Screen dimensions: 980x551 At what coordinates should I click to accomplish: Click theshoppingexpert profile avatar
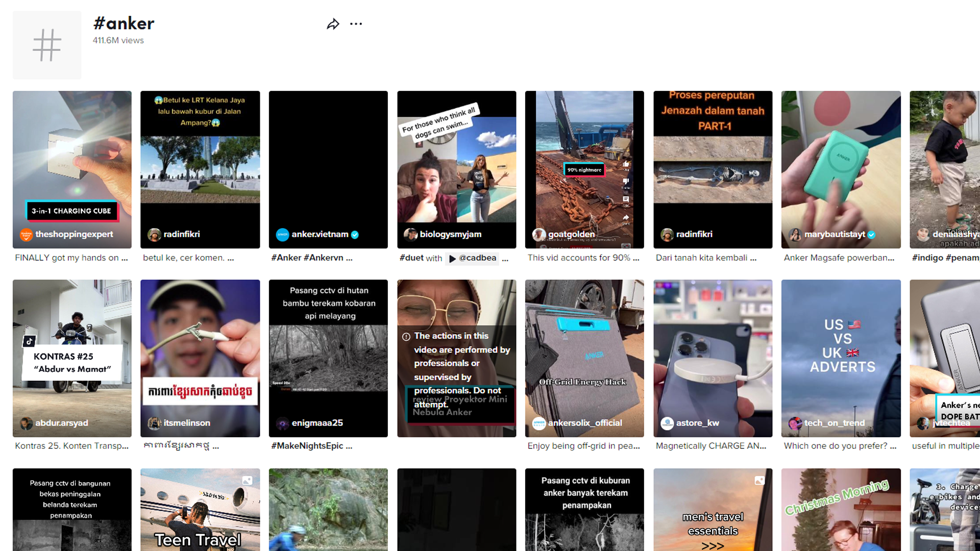click(26, 235)
